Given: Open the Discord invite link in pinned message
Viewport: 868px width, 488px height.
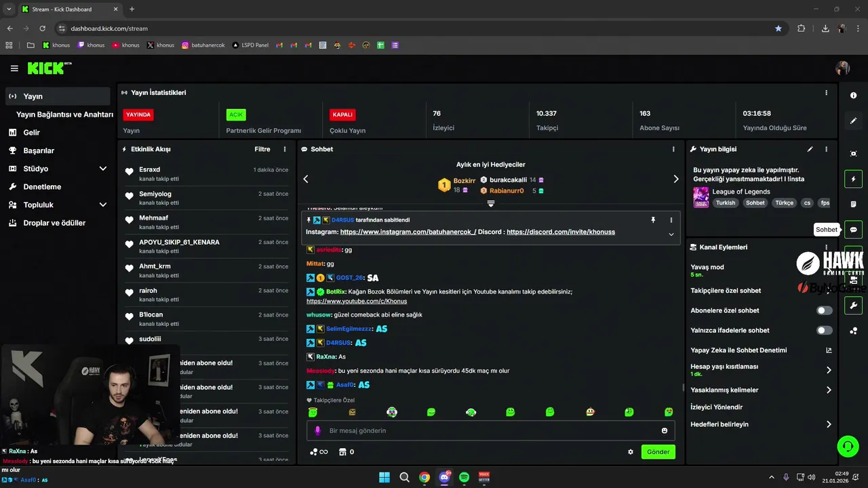Looking at the screenshot, I should pos(561,232).
